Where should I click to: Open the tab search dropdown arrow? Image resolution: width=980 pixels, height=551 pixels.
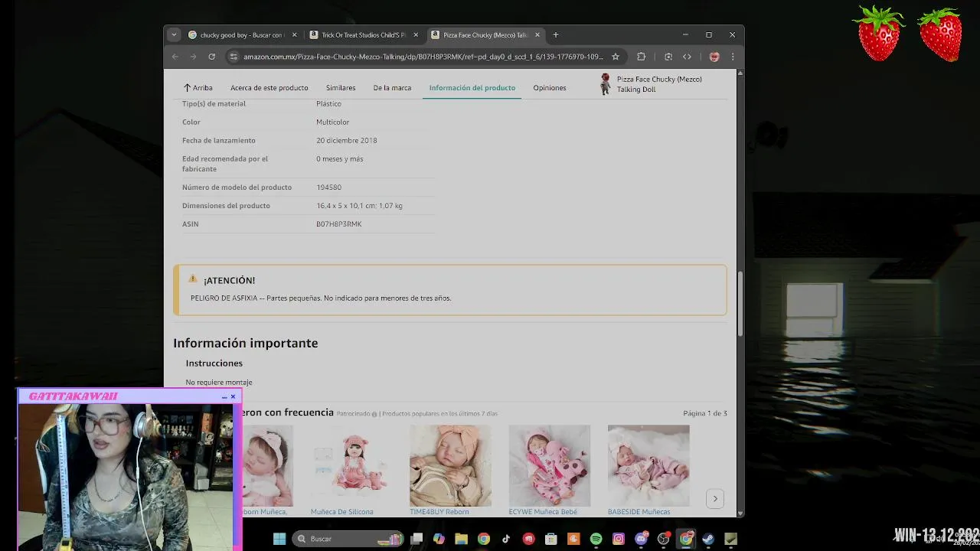pos(174,34)
